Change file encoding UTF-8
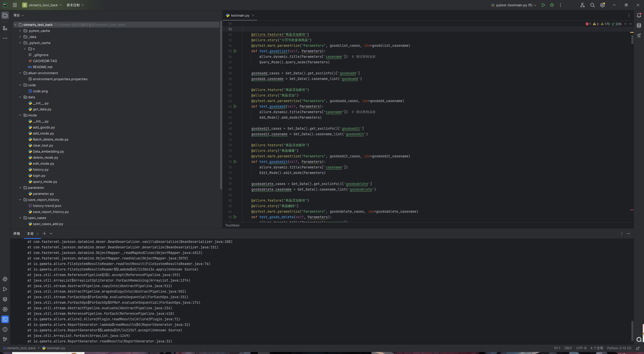 (x=581, y=348)
